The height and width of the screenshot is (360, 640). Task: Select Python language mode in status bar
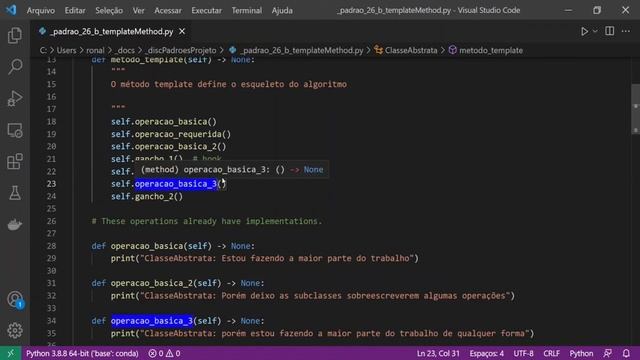coord(581,353)
